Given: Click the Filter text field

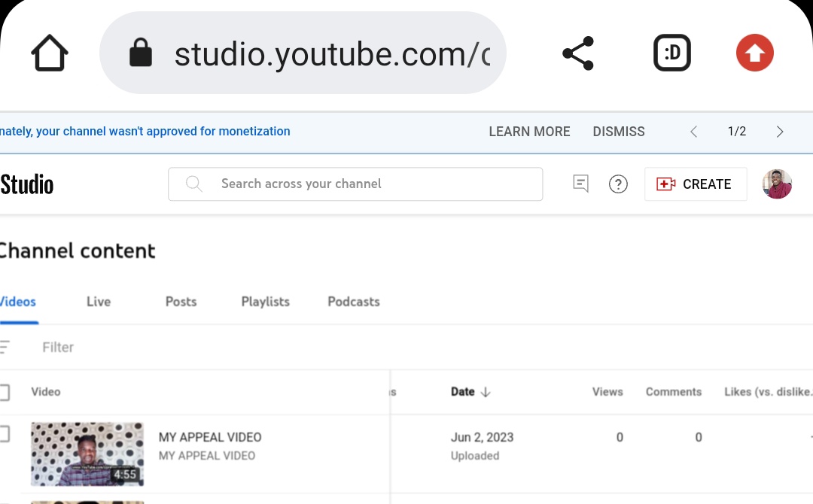Looking at the screenshot, I should pyautogui.click(x=58, y=347).
